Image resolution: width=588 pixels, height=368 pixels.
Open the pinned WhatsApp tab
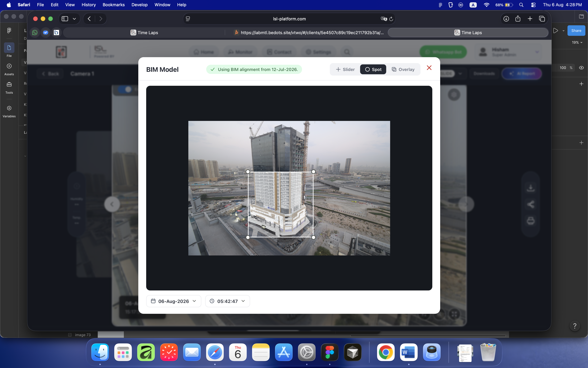pos(35,32)
